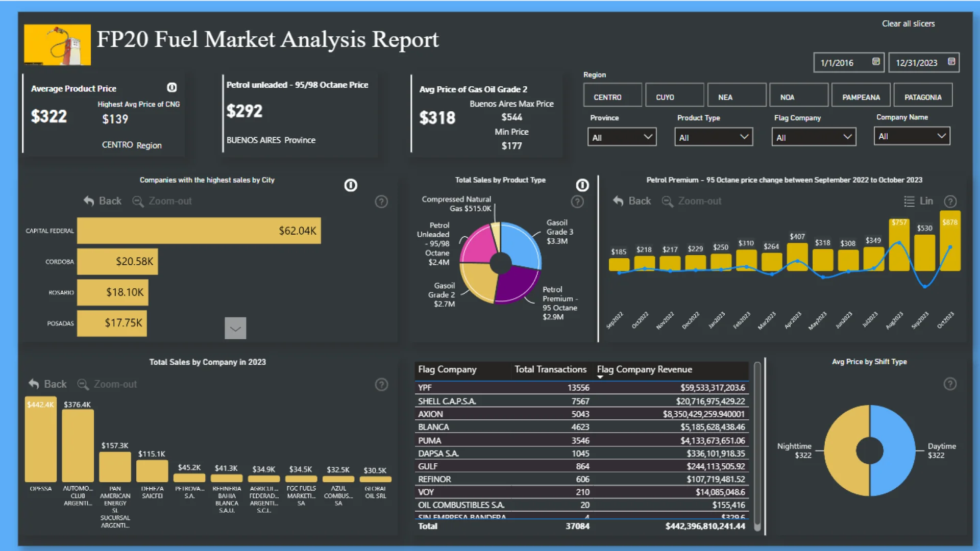Select PATAGONIA region slicer

923,95
